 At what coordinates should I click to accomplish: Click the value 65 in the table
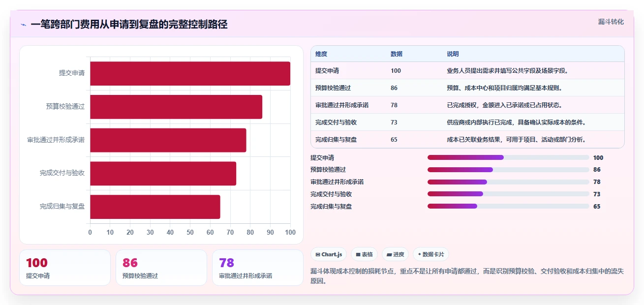[x=394, y=140]
